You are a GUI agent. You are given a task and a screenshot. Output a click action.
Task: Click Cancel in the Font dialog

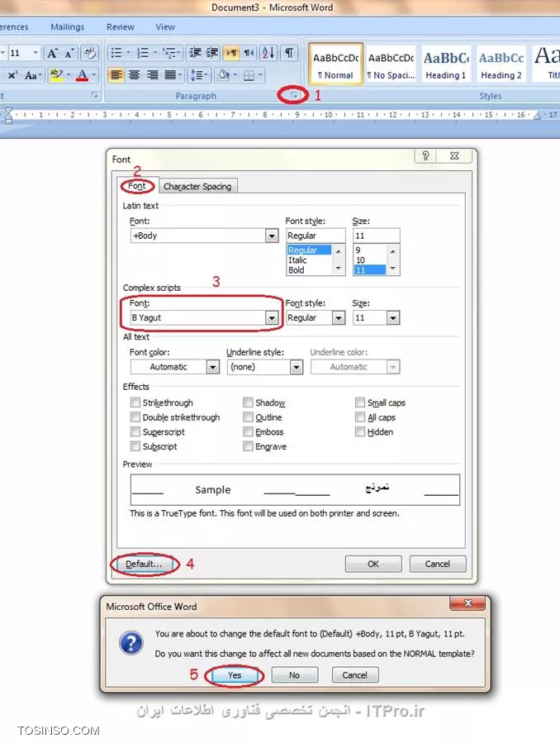coord(438,564)
